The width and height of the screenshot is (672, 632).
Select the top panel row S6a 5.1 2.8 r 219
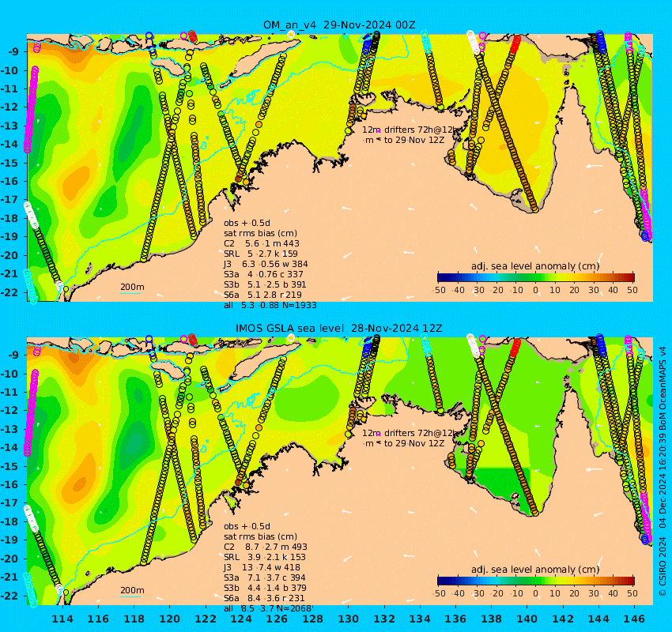pyautogui.click(x=262, y=295)
